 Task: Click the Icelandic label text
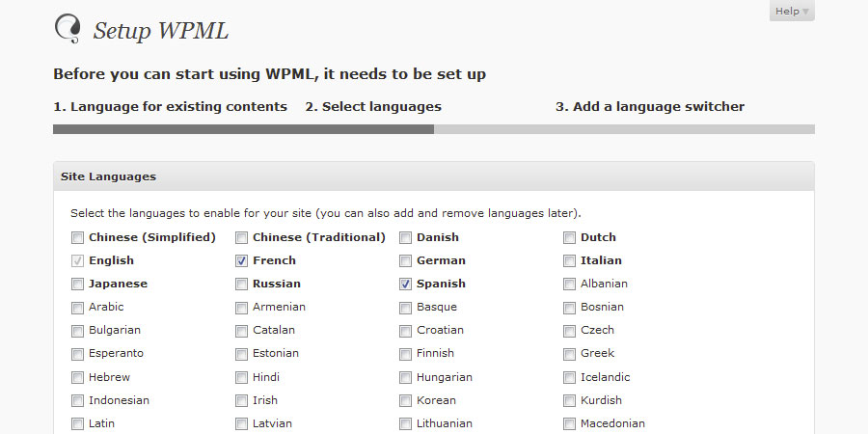(605, 377)
